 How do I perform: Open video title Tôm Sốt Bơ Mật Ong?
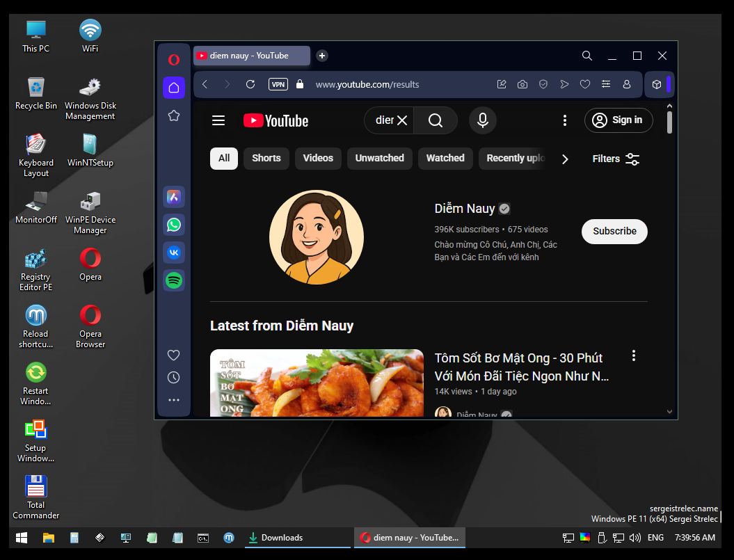tap(521, 367)
